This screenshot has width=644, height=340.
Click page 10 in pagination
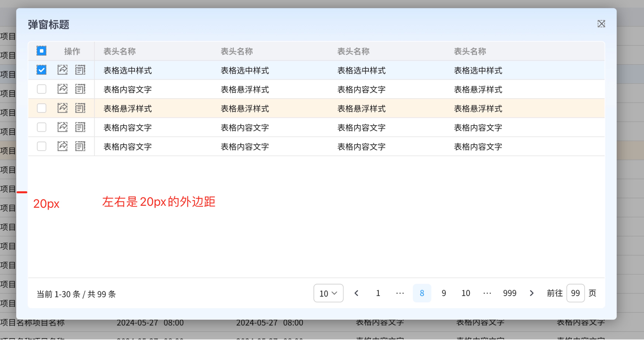[466, 293]
